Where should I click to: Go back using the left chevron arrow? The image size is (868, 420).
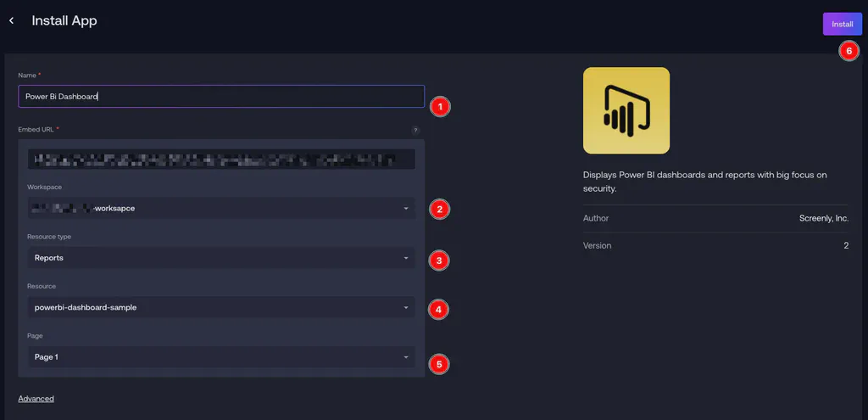(11, 21)
